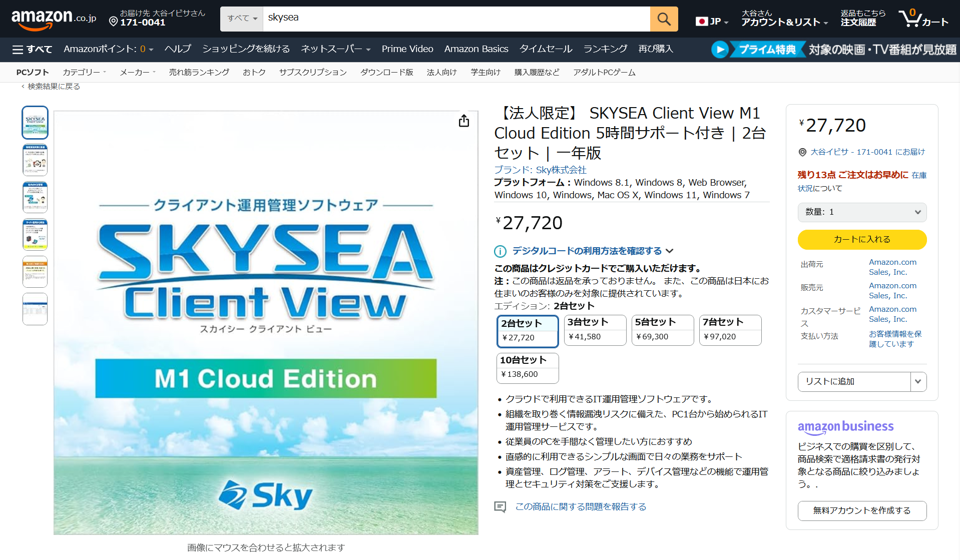The width and height of the screenshot is (960, 560).
Task: Click 再び購入 navigation link
Action: coord(656,49)
